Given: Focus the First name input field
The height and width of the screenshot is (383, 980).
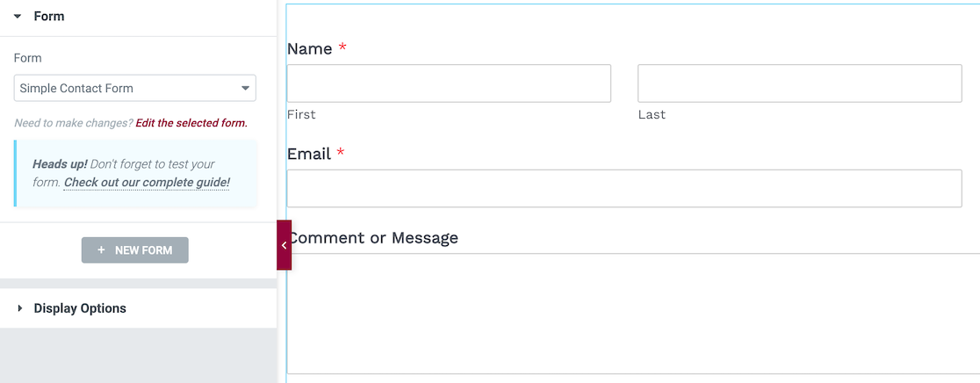Looking at the screenshot, I should [x=449, y=83].
